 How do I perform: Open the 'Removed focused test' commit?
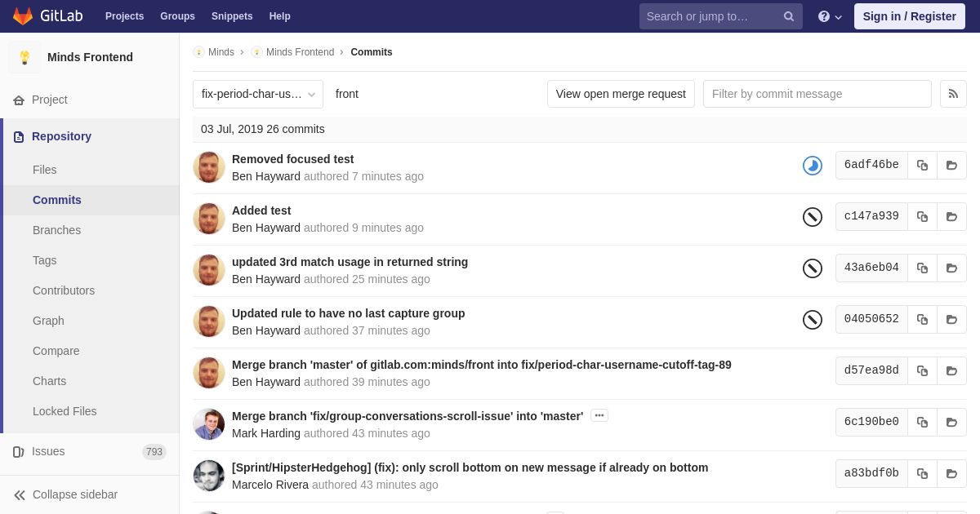pyautogui.click(x=292, y=159)
